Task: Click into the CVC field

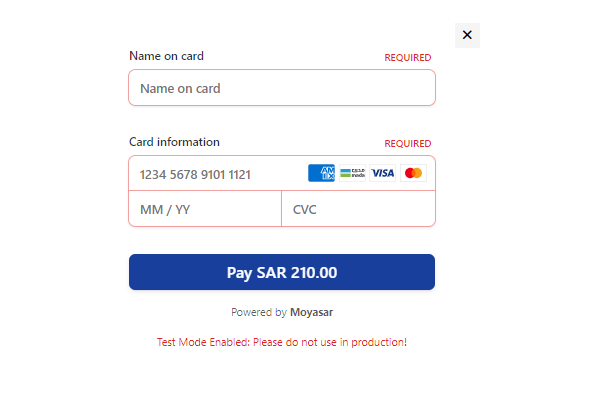Action: 358,209
